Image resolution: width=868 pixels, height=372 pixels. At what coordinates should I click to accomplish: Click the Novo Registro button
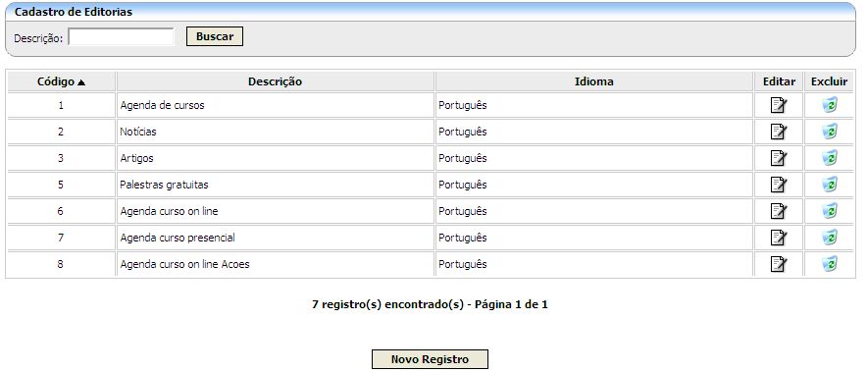(x=430, y=359)
